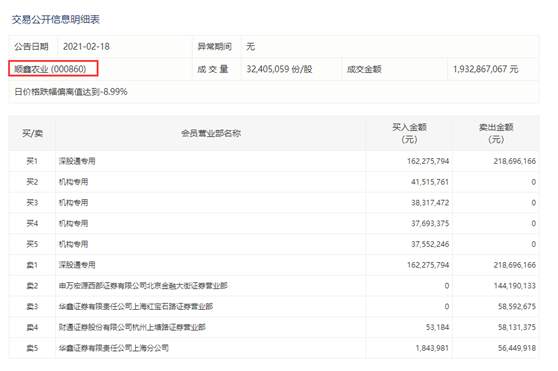Image resolution: width=558 pixels, height=371 pixels.
Task: Click the date value 2021-02-18
Action: (86, 47)
